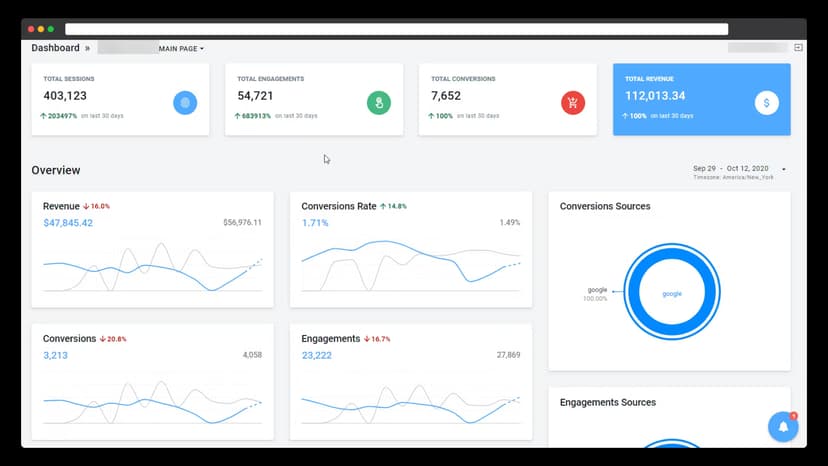Click the dollar sign revenue icon

point(766,102)
